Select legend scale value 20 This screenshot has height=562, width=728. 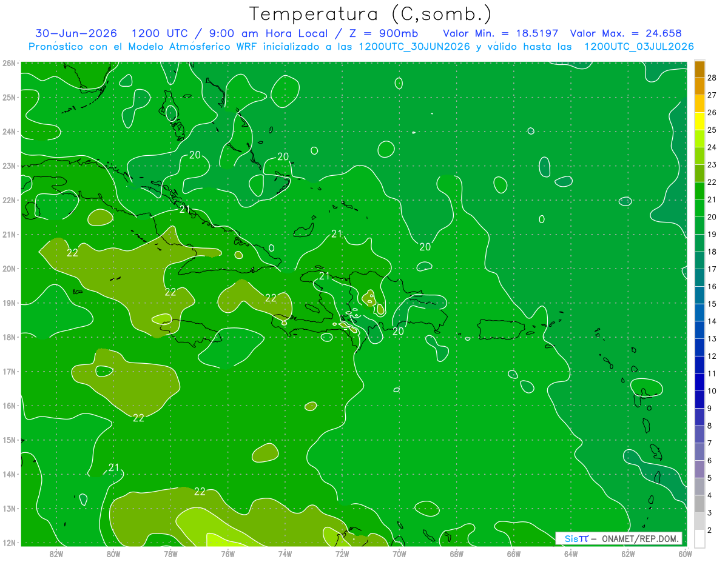pyautogui.click(x=712, y=216)
